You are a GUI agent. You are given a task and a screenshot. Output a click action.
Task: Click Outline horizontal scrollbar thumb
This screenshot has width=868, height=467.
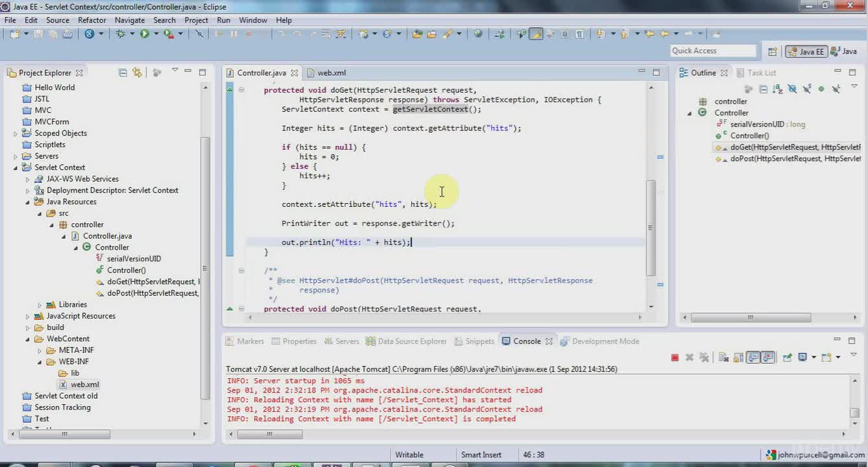(x=751, y=318)
